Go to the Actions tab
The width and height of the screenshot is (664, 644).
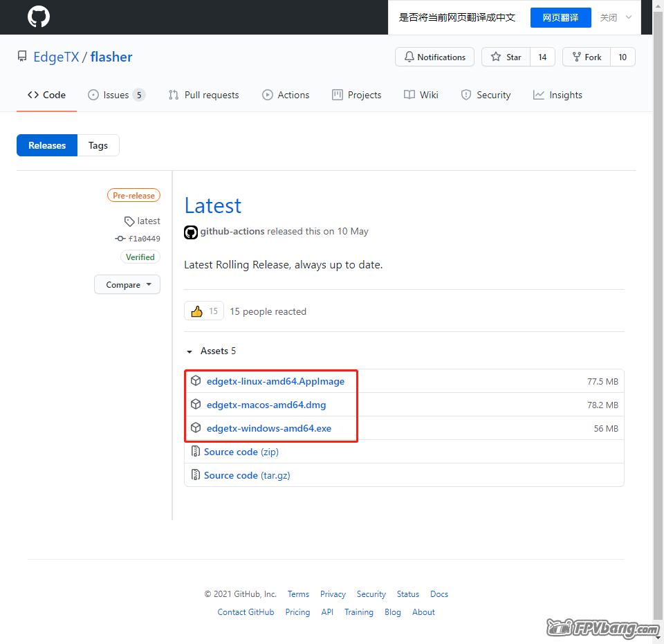click(286, 95)
